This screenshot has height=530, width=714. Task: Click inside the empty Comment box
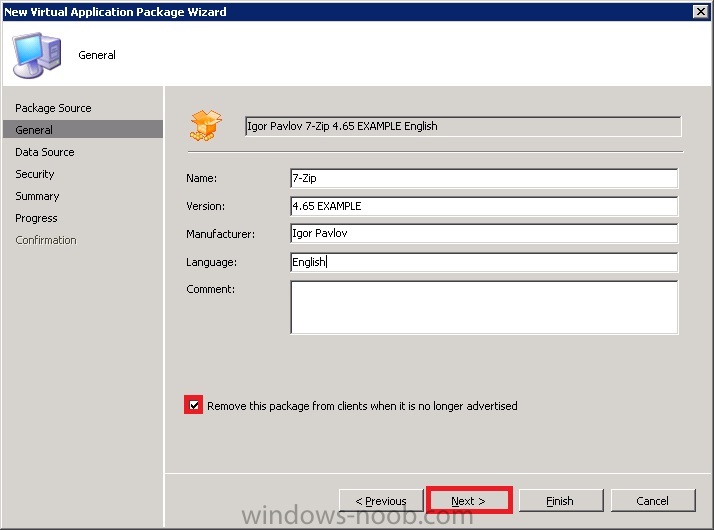484,307
